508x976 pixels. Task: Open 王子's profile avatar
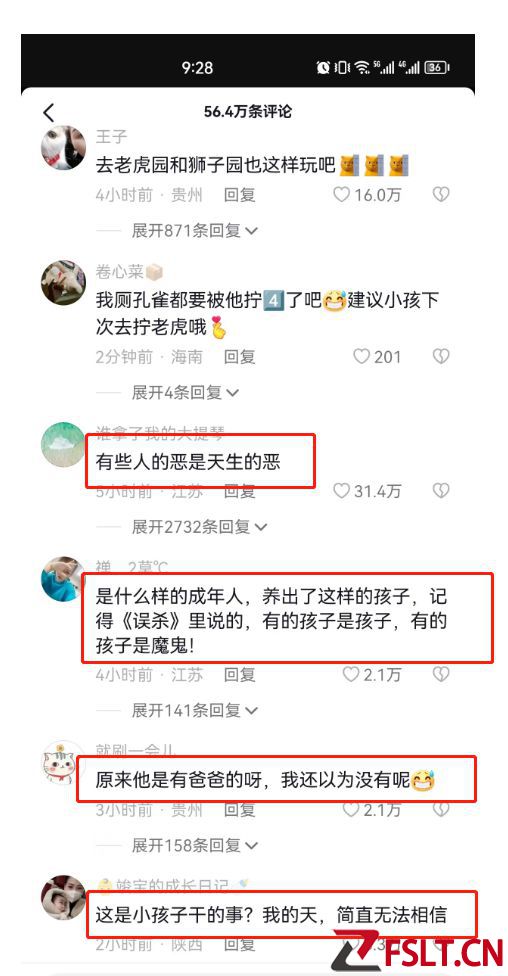click(x=64, y=148)
